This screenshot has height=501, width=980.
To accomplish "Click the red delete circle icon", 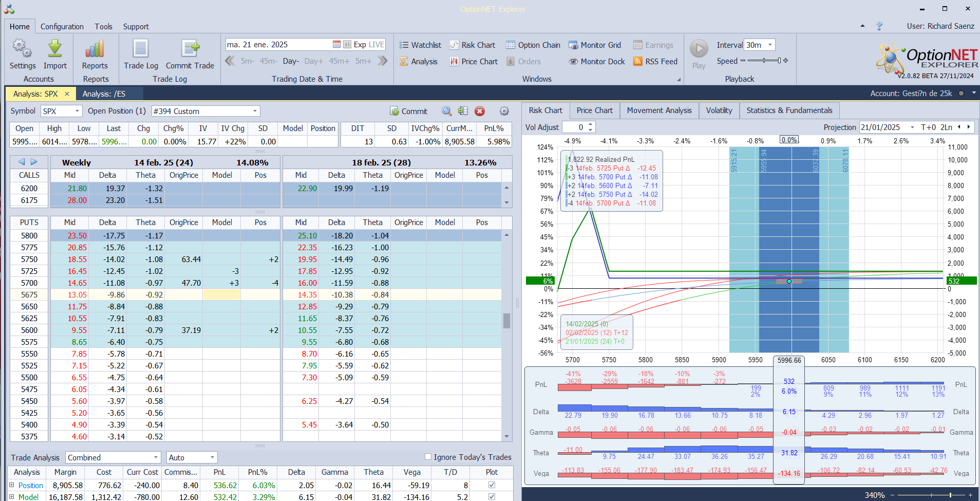I will tap(480, 111).
